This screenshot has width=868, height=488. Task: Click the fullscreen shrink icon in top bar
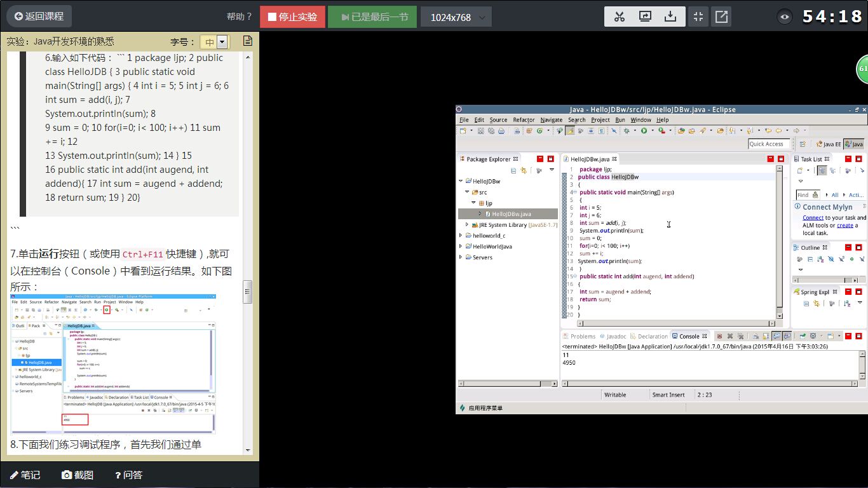click(698, 17)
